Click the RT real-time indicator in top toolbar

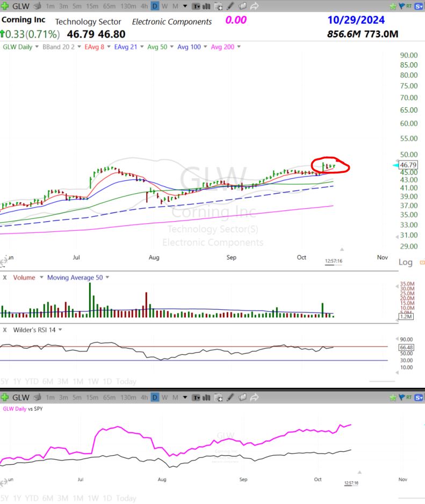coord(408,6)
